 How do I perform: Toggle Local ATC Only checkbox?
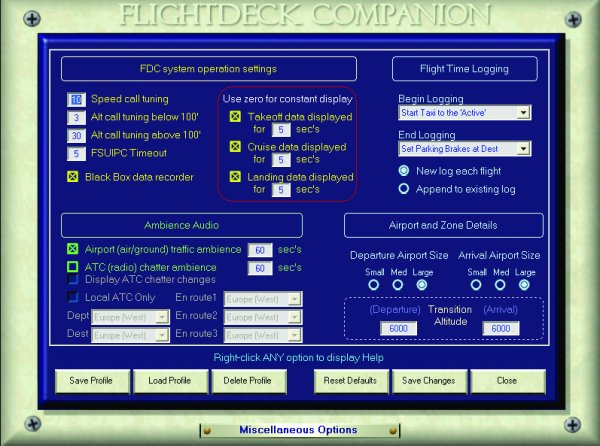[x=73, y=297]
